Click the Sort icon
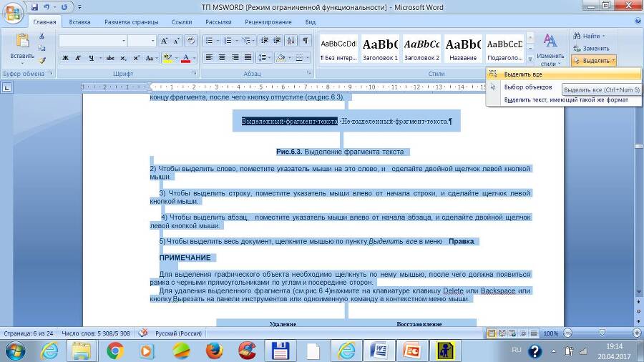This screenshot has width=644, height=362. [x=291, y=41]
